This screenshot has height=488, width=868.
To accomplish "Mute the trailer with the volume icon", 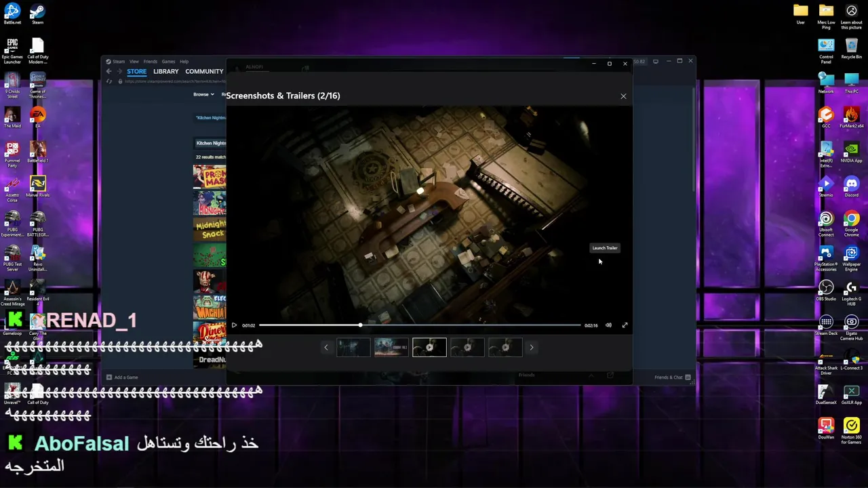I will click(608, 325).
